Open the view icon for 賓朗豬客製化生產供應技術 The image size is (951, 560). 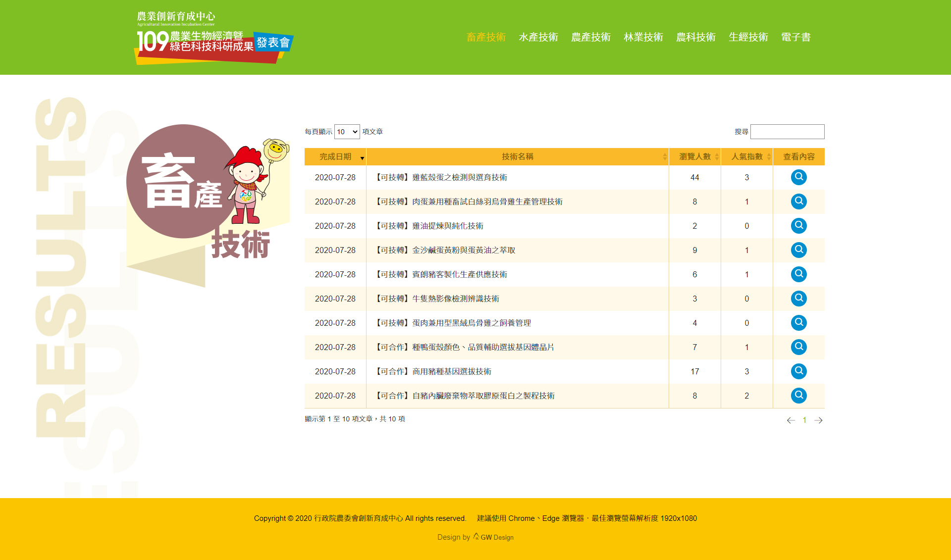tap(798, 274)
